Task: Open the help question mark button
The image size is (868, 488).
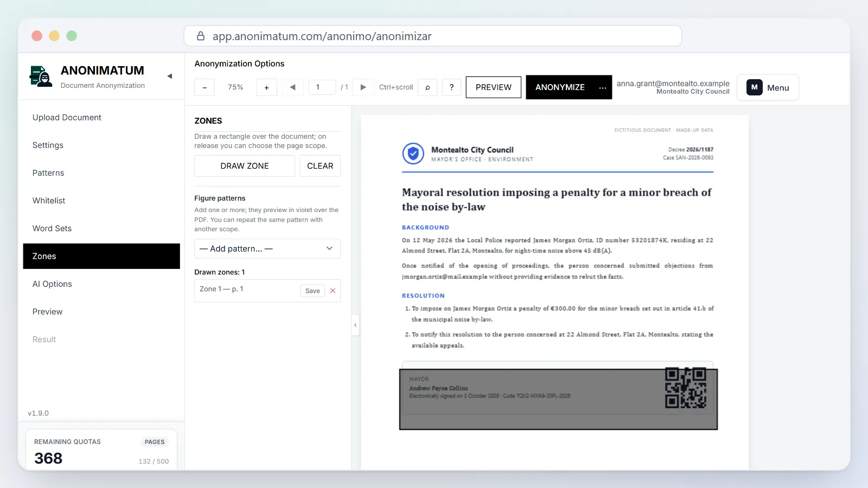Action: 451,87
